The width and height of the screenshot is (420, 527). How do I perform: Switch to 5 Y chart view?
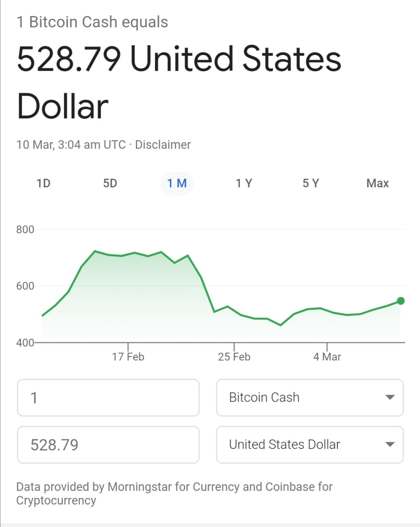click(x=311, y=183)
